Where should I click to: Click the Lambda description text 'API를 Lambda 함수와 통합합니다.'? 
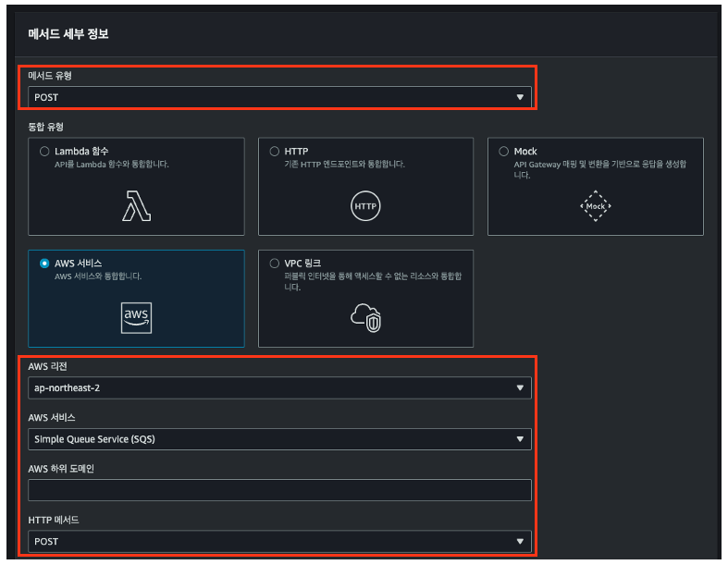tap(112, 165)
